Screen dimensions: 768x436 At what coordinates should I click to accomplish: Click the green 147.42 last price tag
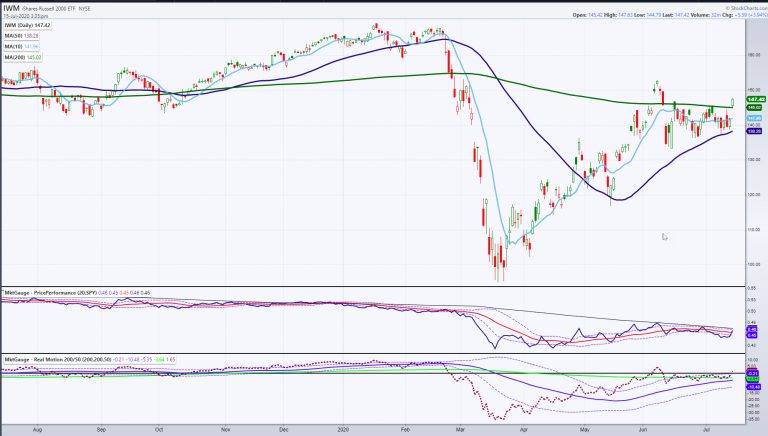click(756, 99)
